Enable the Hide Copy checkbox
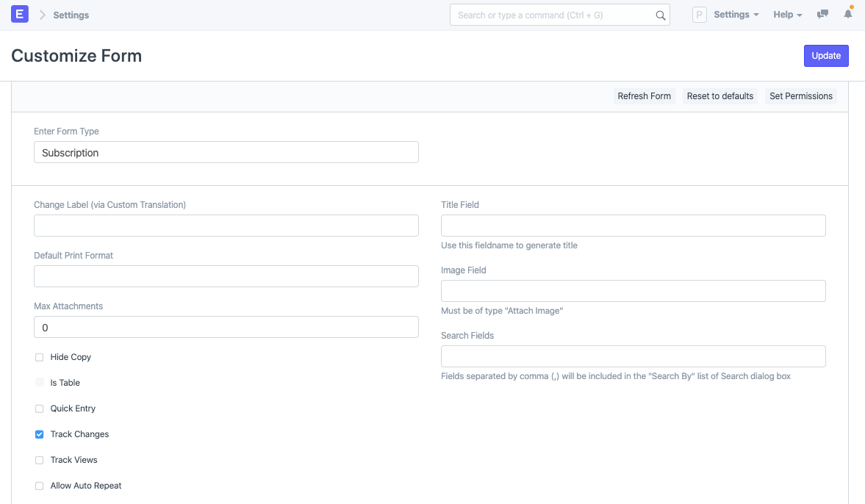The image size is (865, 504). pyautogui.click(x=40, y=357)
